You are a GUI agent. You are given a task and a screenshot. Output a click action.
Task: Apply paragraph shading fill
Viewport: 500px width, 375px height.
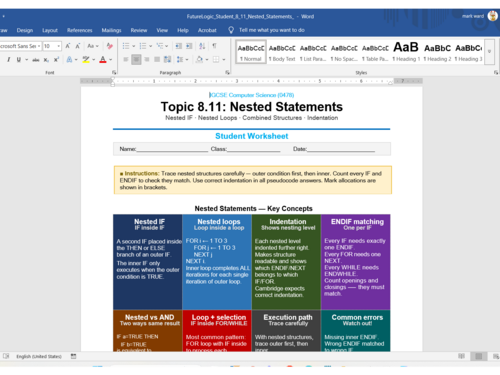(199, 60)
